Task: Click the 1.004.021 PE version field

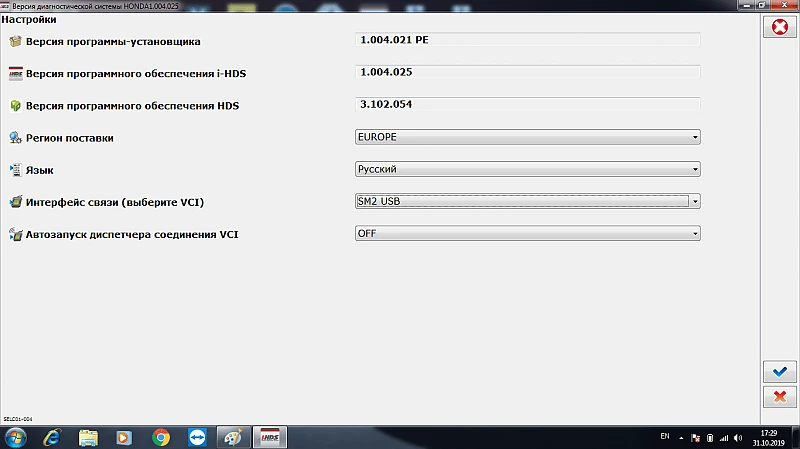Action: pos(528,40)
